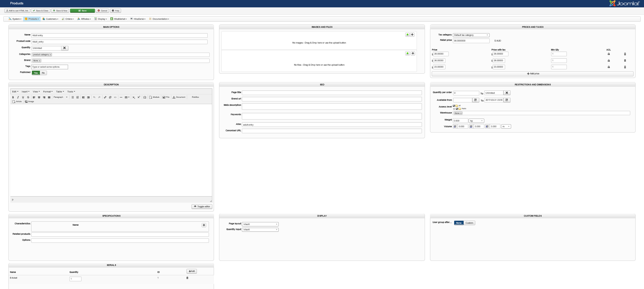Screen dimensions: 644x289
Task: Open the HikaSerial menu
Action: 138,19
